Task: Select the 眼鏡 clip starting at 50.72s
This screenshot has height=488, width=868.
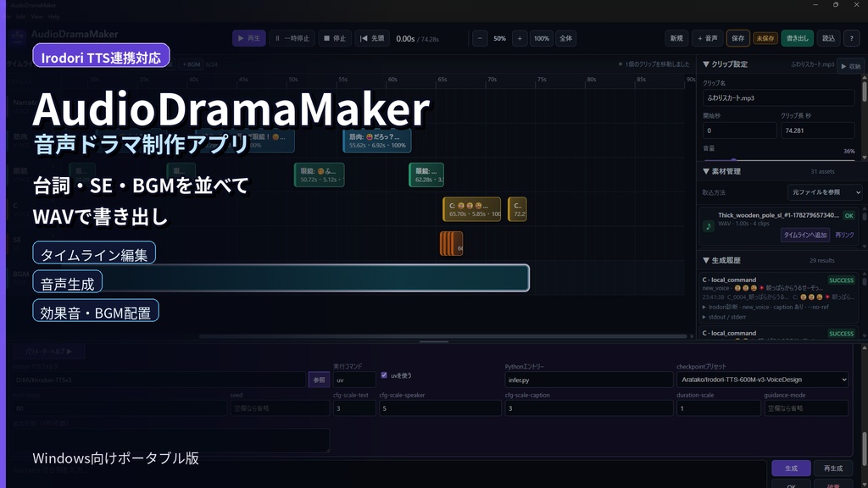Action: (319, 175)
